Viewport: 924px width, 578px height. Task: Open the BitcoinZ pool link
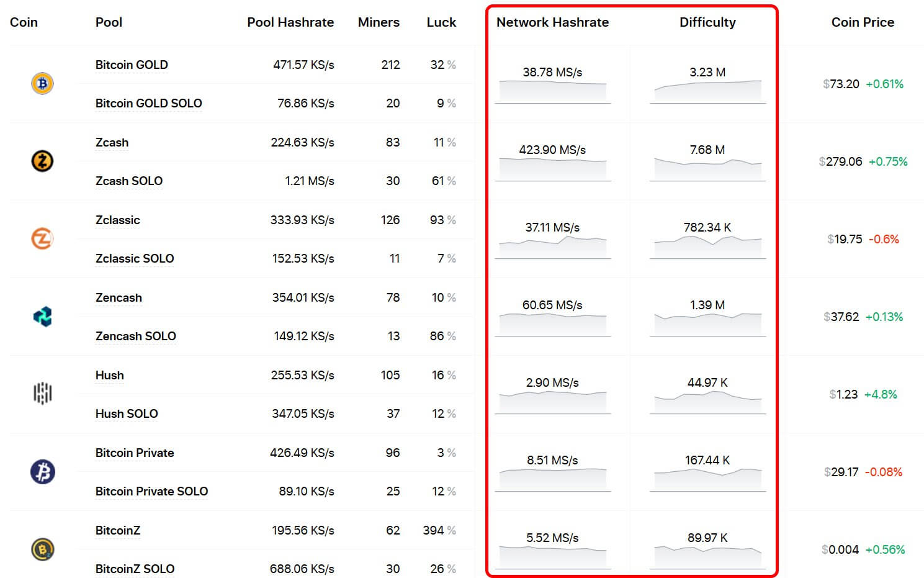tap(117, 530)
